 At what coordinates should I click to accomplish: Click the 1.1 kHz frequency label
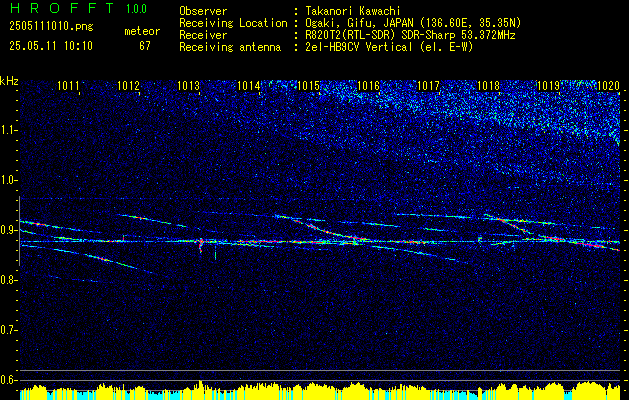[8, 130]
